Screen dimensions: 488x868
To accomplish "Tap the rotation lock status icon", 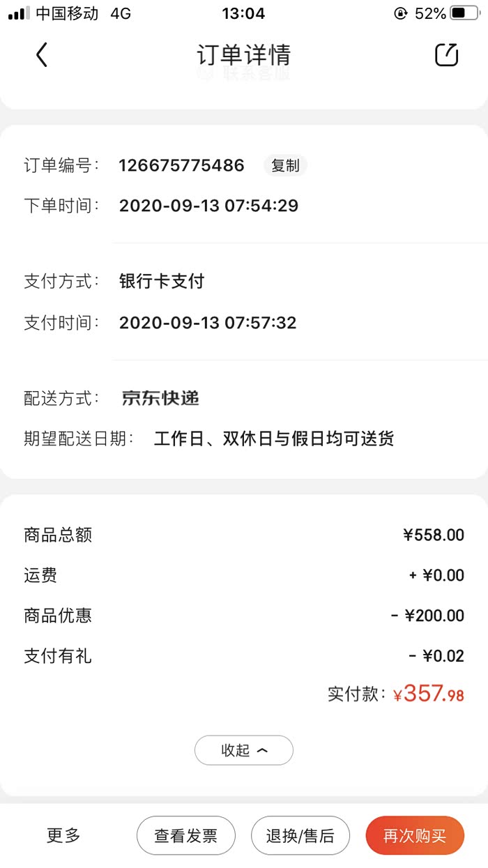I will click(x=400, y=13).
